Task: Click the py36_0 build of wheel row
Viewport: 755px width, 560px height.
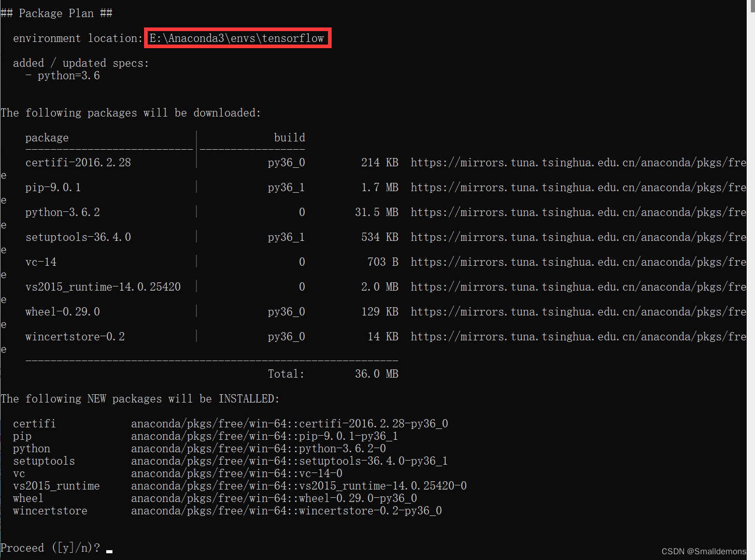Action: pos(287,312)
